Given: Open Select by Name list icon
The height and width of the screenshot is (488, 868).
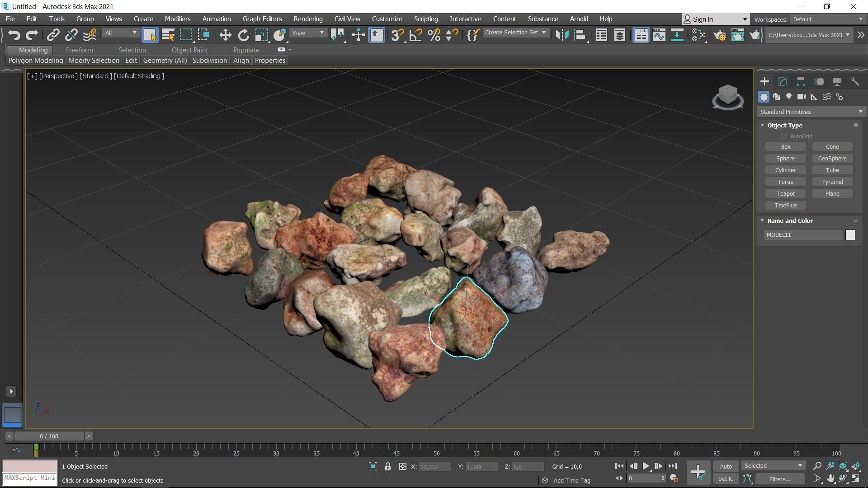Looking at the screenshot, I should (168, 35).
